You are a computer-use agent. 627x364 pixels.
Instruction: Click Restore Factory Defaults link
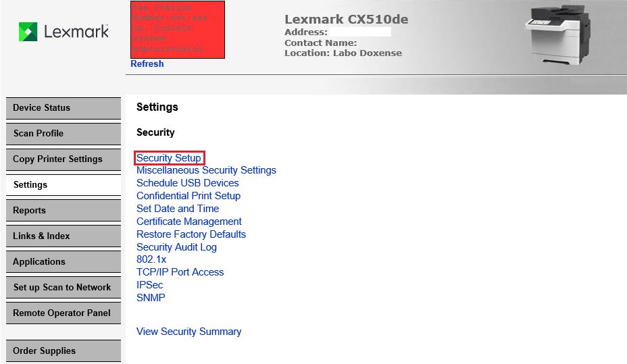tap(191, 234)
